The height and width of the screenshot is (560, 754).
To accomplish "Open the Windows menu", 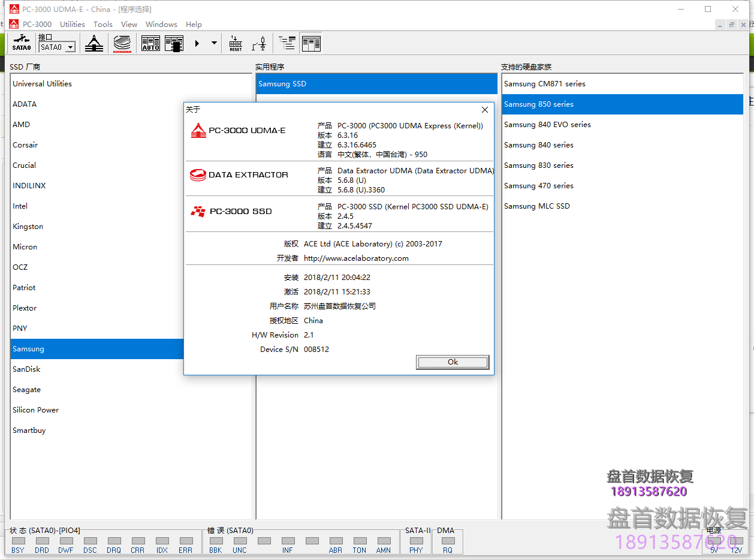I will point(161,25).
